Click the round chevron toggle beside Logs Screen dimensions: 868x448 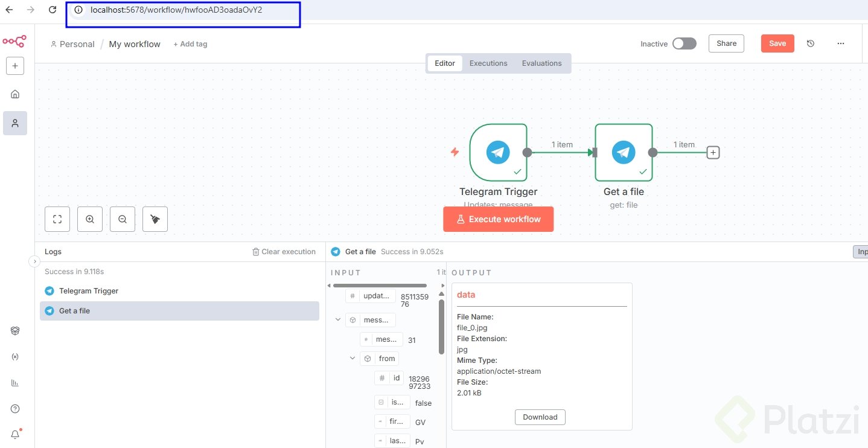33,261
